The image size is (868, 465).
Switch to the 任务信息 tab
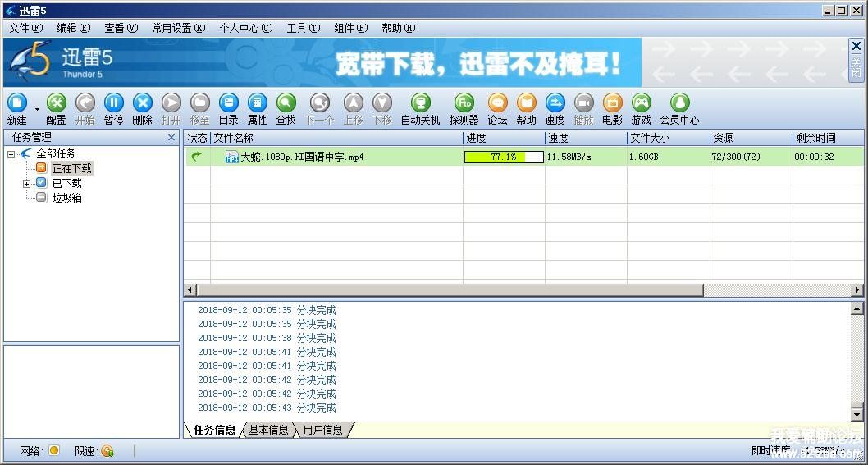click(x=215, y=430)
